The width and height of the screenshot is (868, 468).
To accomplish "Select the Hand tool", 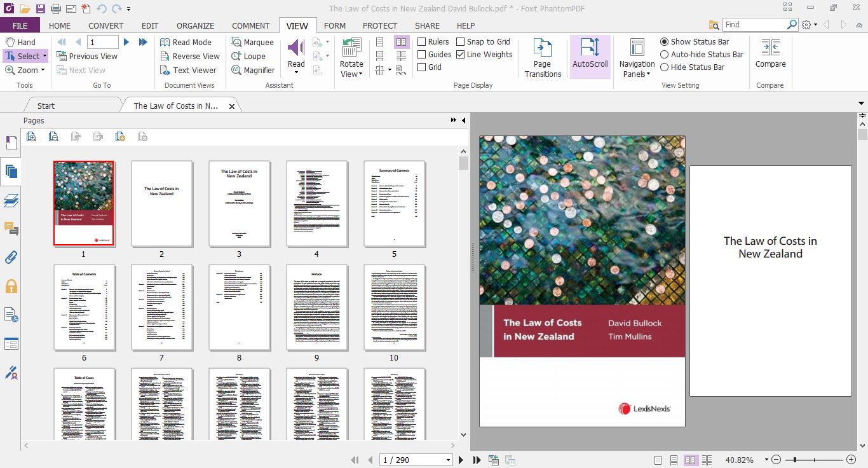I will coord(20,42).
